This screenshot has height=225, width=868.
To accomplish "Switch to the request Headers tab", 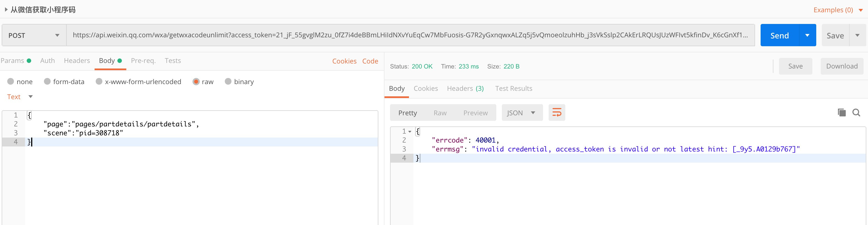I will pos(77,61).
